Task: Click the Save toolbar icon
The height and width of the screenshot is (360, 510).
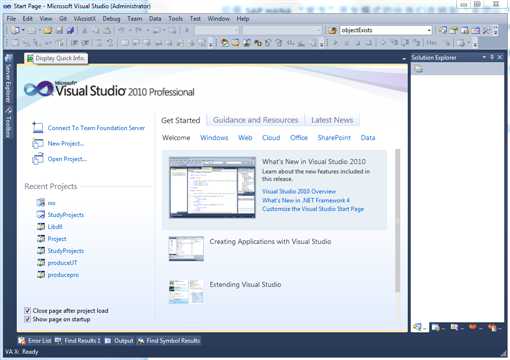Action: (x=59, y=30)
